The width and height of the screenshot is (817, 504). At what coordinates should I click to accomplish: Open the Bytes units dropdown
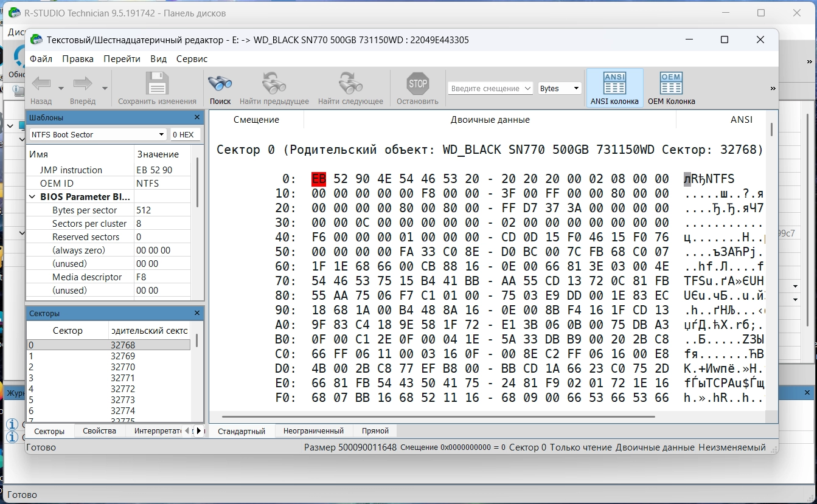pos(560,88)
